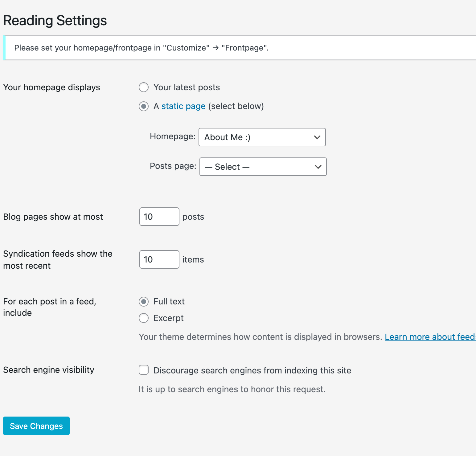
Task: Click the "Reading Settings" page heading
Action: point(55,21)
